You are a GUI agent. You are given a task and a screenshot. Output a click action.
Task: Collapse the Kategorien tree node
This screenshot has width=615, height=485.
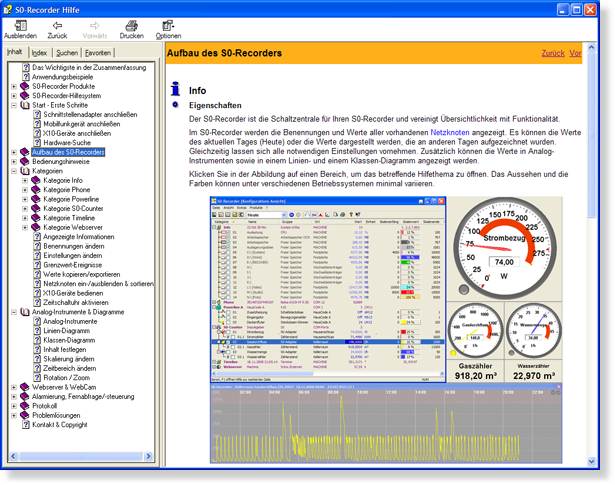point(14,171)
